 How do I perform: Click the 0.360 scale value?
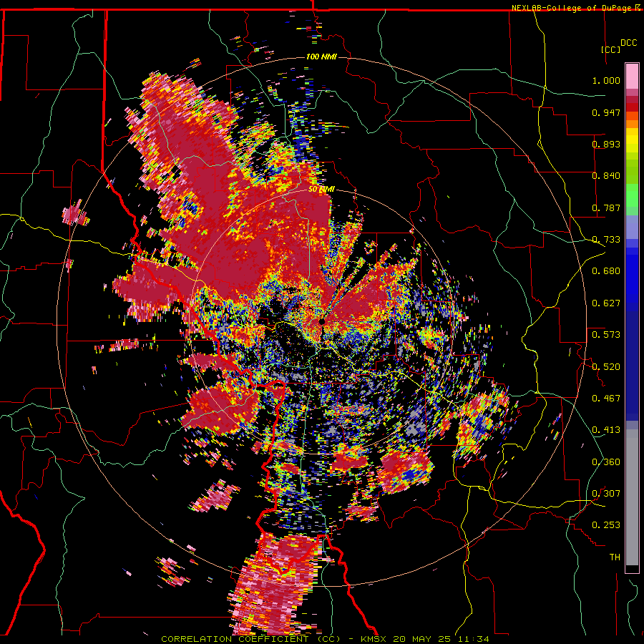(x=606, y=462)
